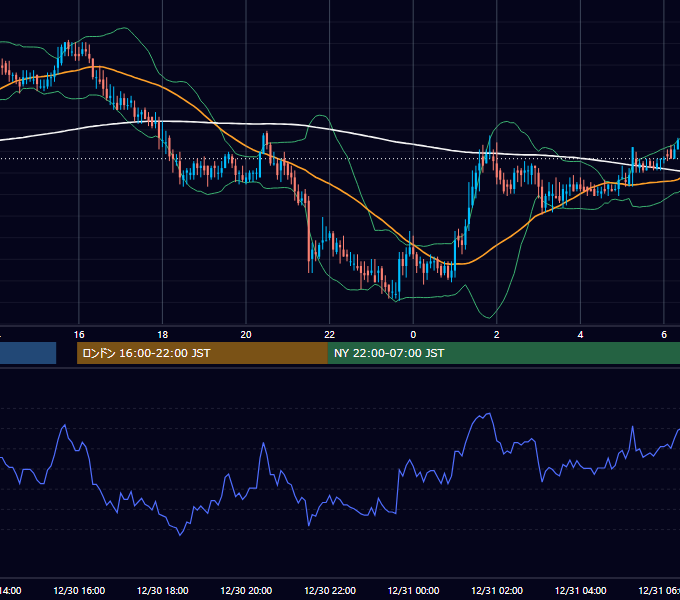680x600 pixels.
Task: Select the ロンドン 16:00-22:00 JST session bar
Action: pyautogui.click(x=202, y=353)
